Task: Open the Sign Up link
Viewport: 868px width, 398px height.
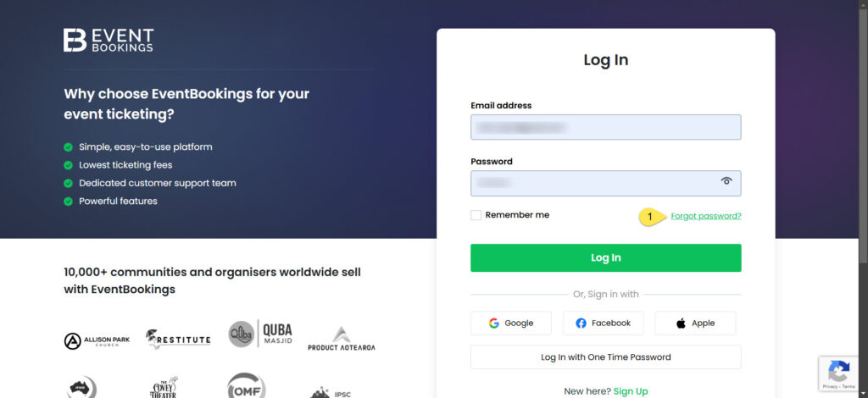Action: [x=631, y=391]
